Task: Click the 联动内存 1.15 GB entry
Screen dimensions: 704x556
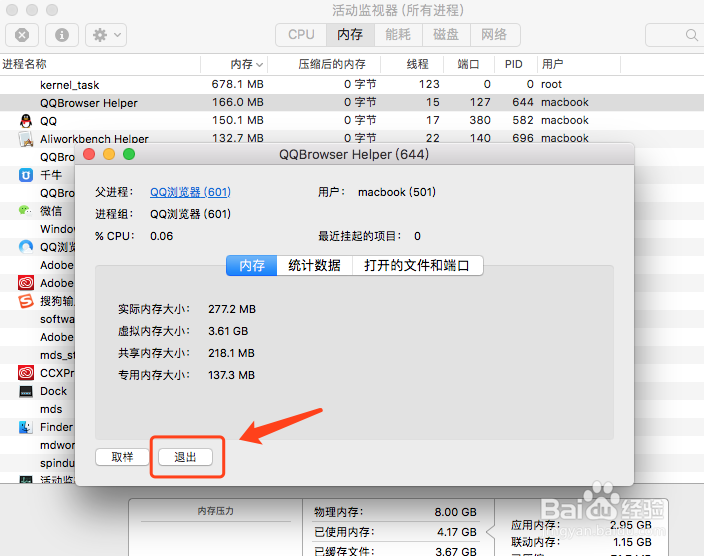Action: pyautogui.click(x=581, y=543)
